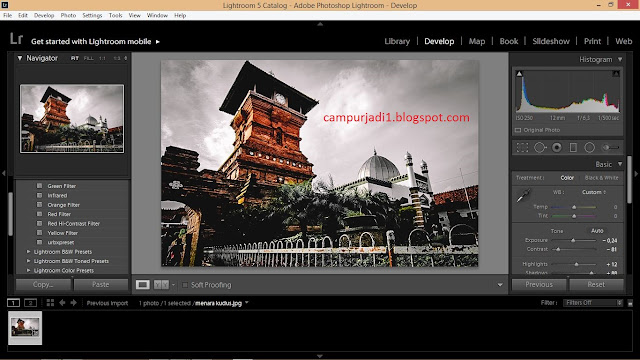640x360 pixels.
Task: Select the Radial Filter tool
Action: point(589,147)
